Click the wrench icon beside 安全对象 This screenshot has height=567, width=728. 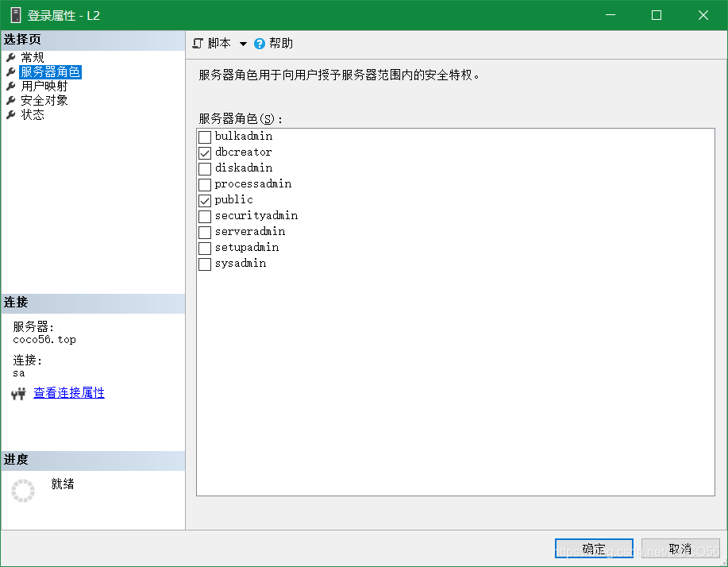click(10, 101)
